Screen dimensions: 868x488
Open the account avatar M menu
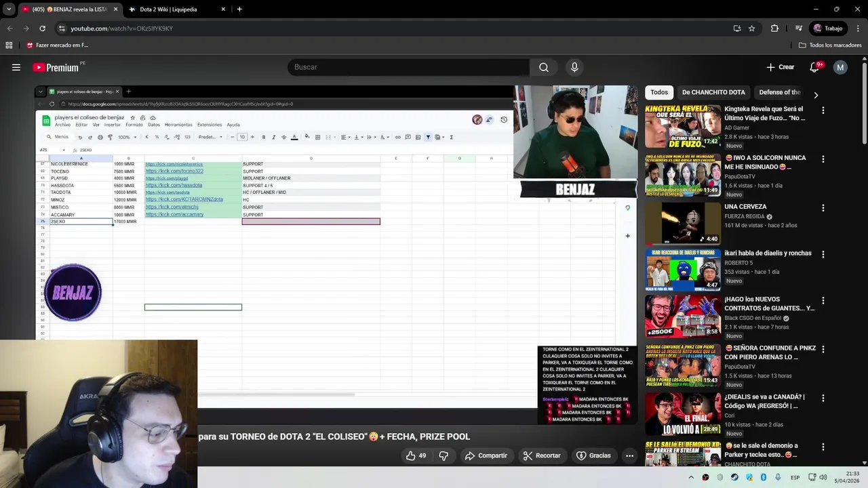[x=840, y=67]
